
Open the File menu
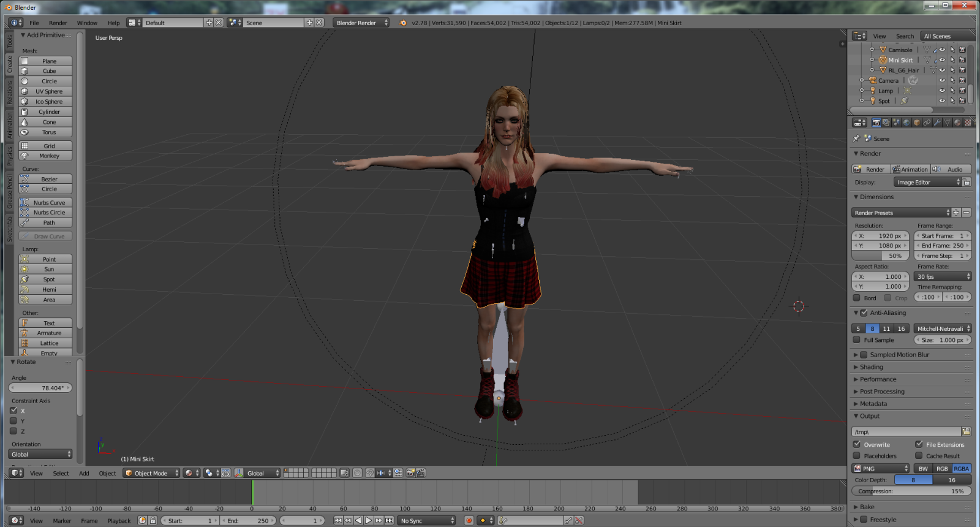point(34,23)
